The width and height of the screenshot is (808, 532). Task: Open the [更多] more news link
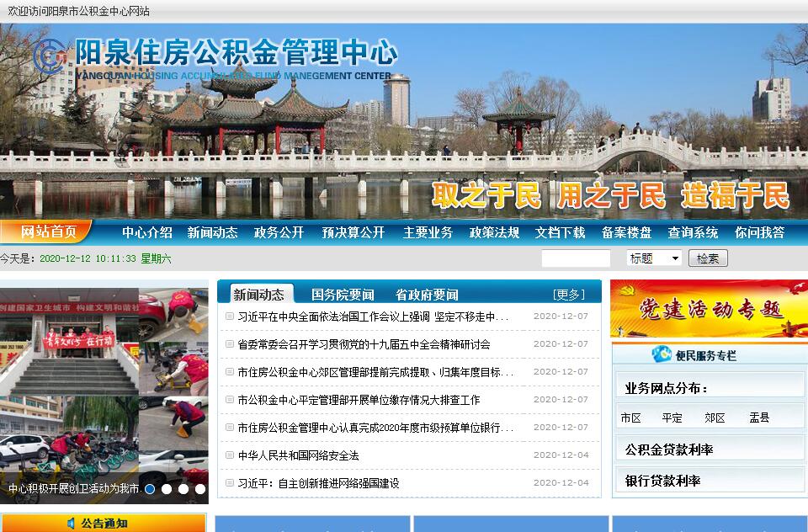click(568, 295)
